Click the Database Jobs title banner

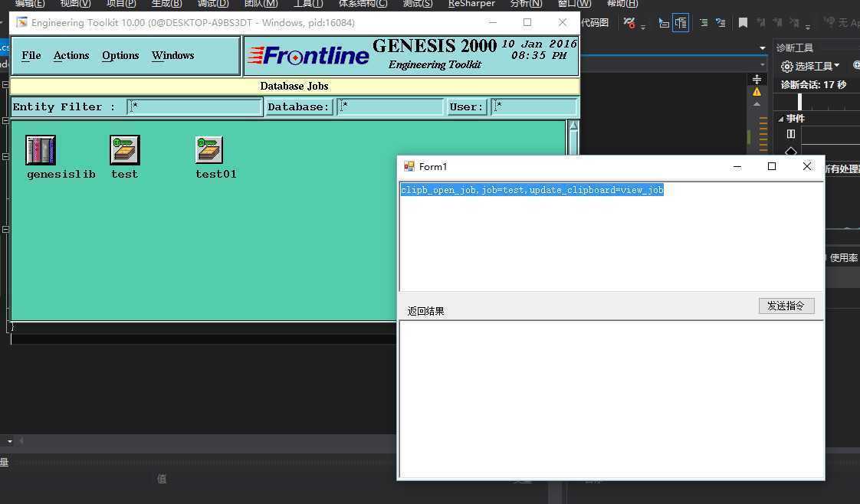pyautogui.click(x=294, y=86)
